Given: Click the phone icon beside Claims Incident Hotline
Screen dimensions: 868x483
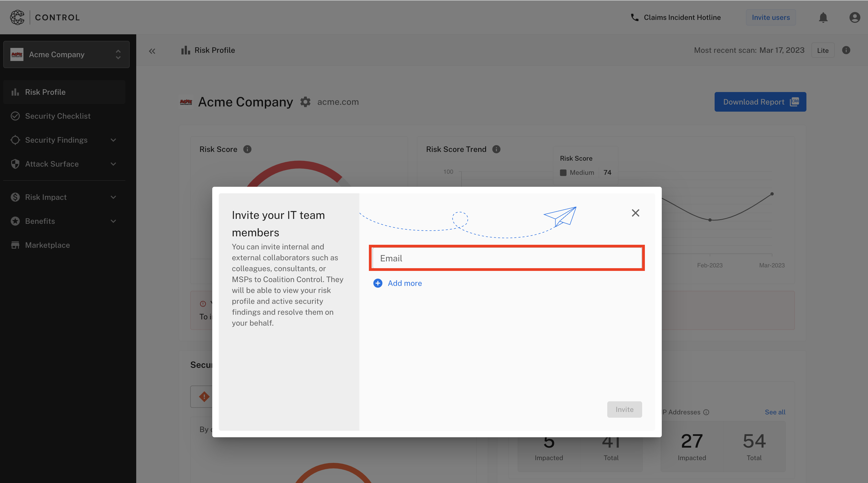Looking at the screenshot, I should coord(635,17).
